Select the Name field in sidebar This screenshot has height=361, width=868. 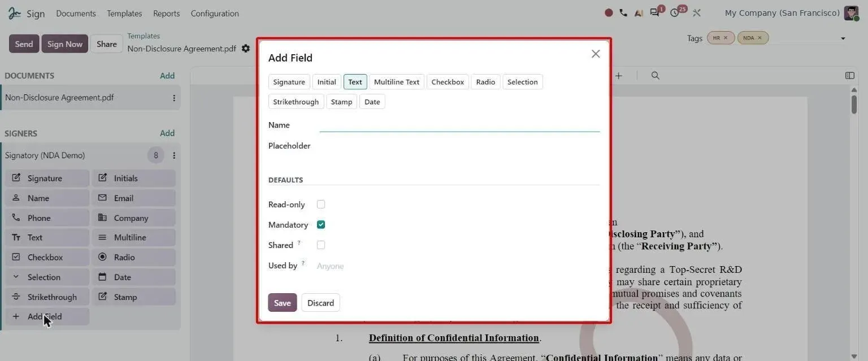click(x=47, y=198)
